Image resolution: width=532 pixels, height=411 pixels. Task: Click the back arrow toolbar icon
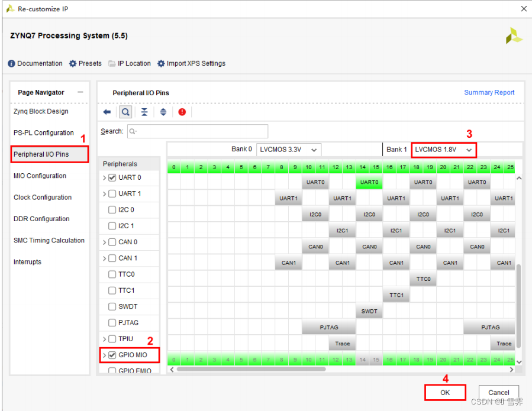coord(107,112)
